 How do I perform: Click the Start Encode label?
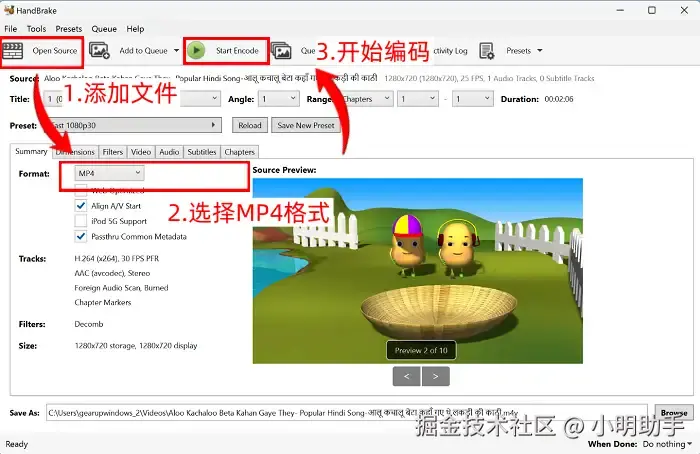click(238, 50)
